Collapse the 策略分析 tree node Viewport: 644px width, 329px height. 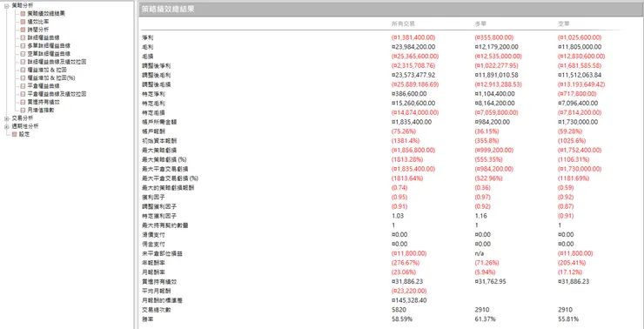pyautogui.click(x=7, y=6)
